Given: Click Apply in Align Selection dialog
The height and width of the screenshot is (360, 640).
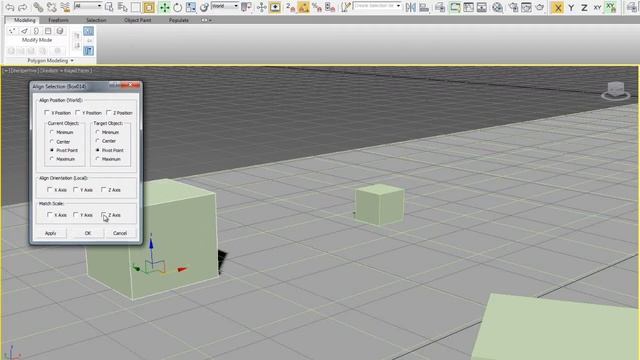Looking at the screenshot, I should click(x=50, y=233).
